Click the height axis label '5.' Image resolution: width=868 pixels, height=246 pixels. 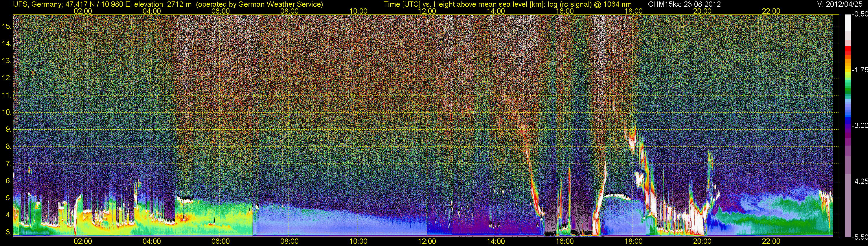coord(9,198)
